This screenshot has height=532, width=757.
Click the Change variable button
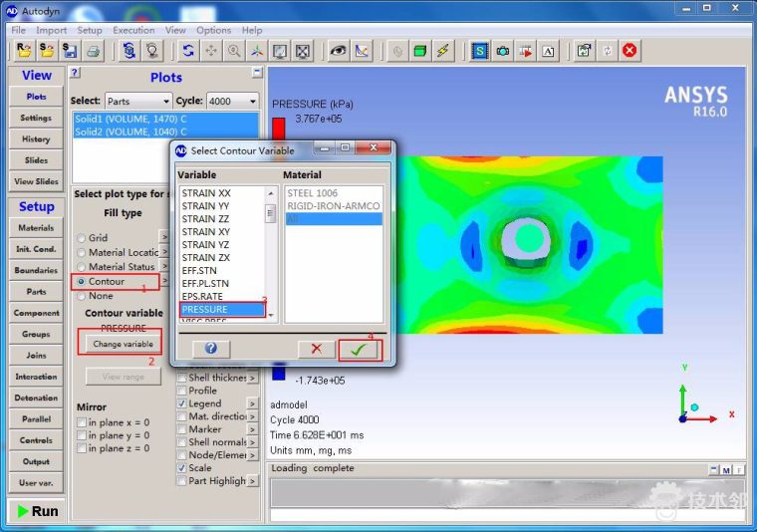point(123,344)
